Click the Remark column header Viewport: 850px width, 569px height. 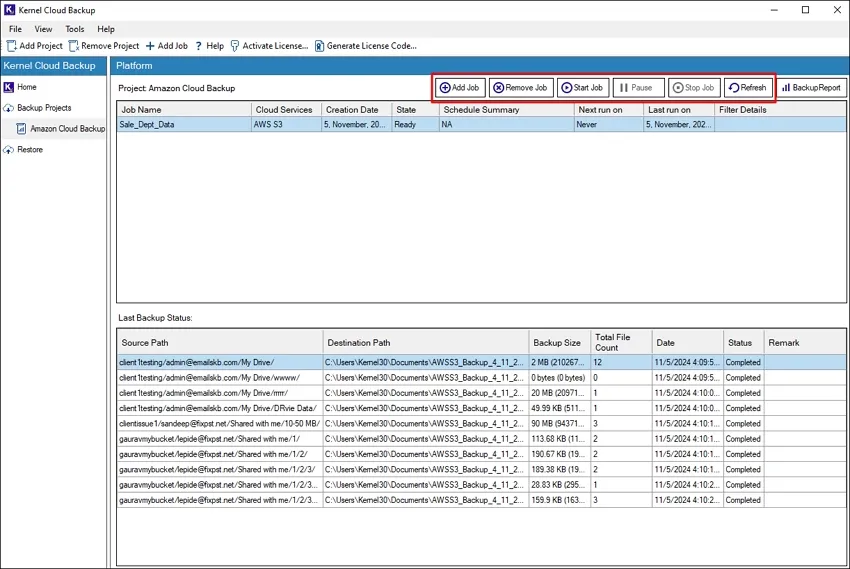[x=805, y=342]
